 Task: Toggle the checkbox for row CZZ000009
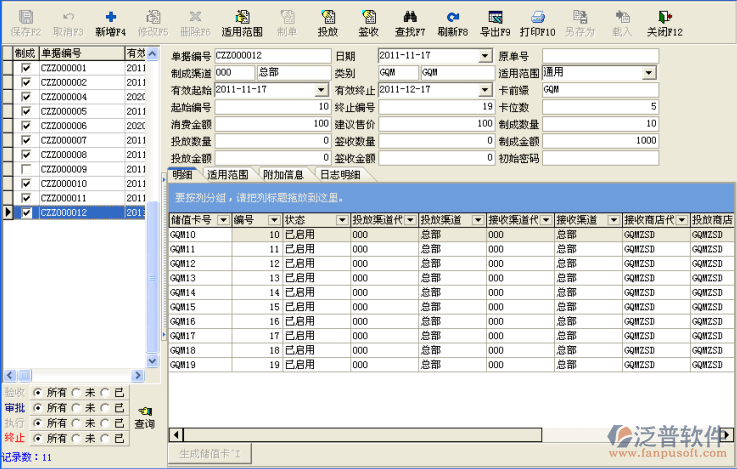(26, 170)
